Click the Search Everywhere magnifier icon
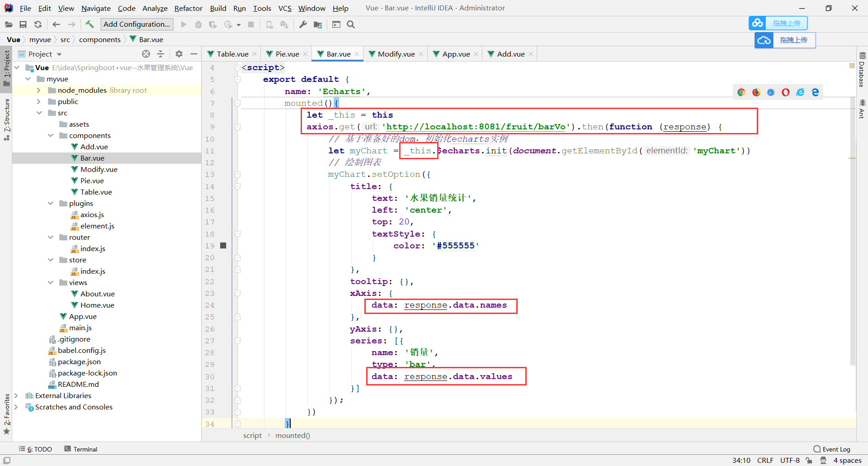Screen dimensions: 868x466 [x=351, y=24]
